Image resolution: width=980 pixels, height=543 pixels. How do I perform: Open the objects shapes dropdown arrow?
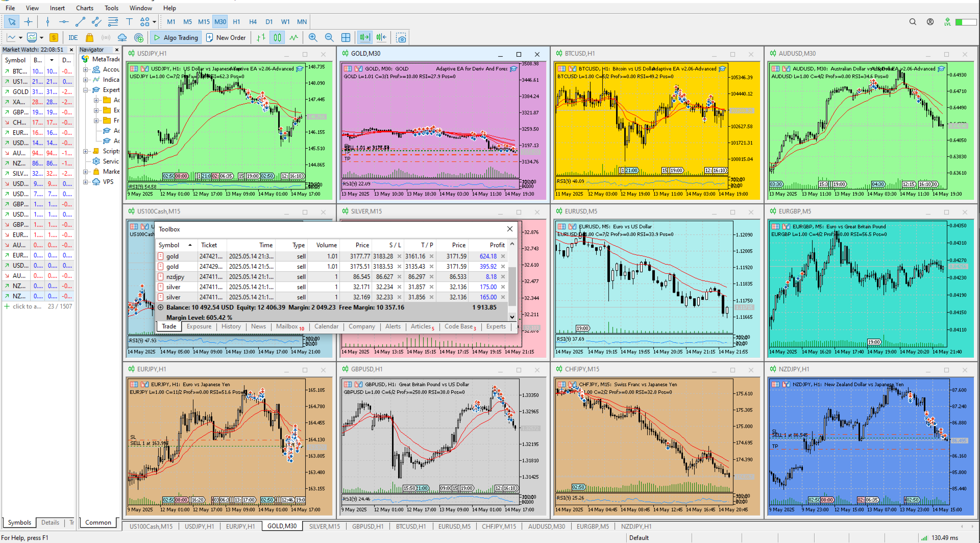(154, 21)
